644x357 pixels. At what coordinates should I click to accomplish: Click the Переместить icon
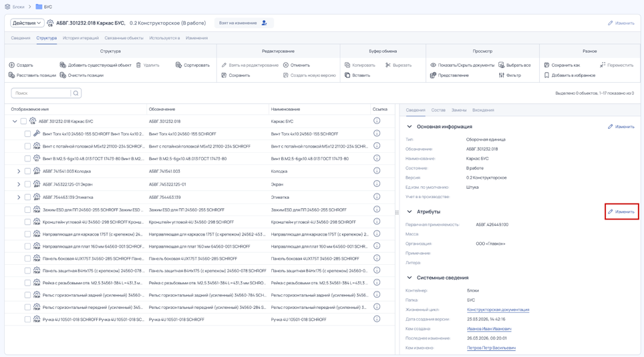pos(603,65)
